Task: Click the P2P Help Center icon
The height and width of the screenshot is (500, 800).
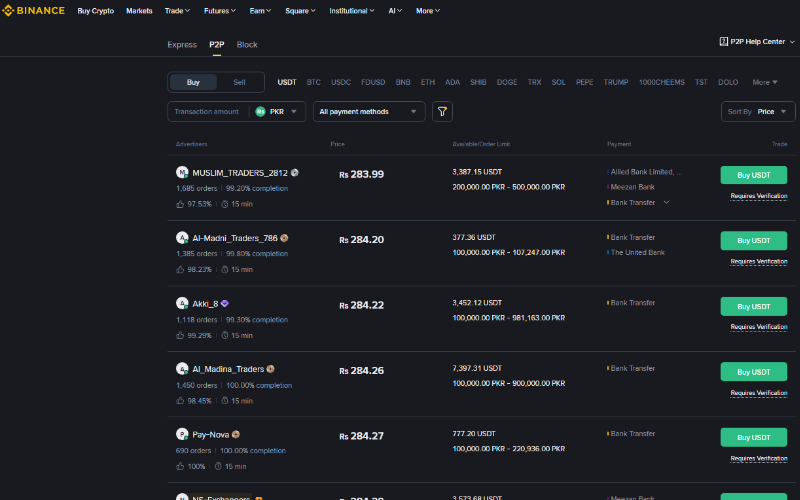Action: [x=723, y=42]
